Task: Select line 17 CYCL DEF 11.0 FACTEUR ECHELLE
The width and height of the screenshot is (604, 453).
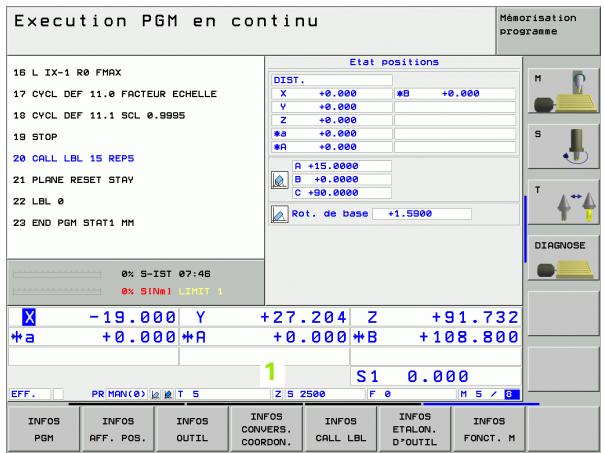Action: tap(115, 94)
